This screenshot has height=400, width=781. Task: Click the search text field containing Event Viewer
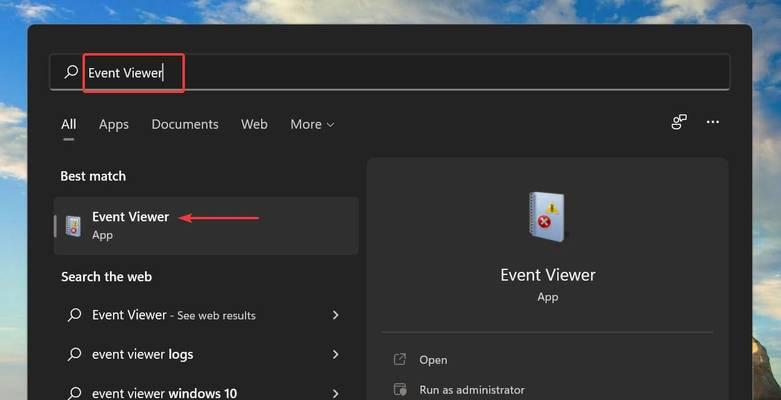(390, 73)
